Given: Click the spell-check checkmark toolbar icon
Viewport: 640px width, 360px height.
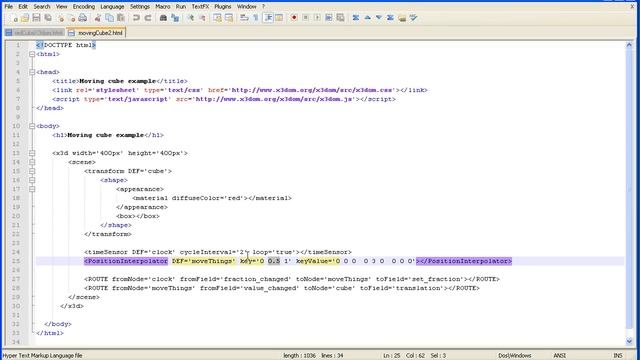Looking at the screenshot, I should pos(413,18).
